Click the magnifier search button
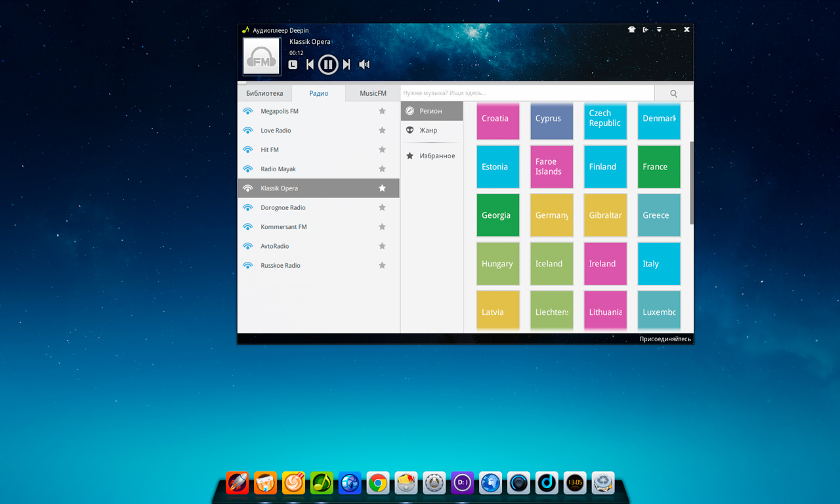 [673, 94]
